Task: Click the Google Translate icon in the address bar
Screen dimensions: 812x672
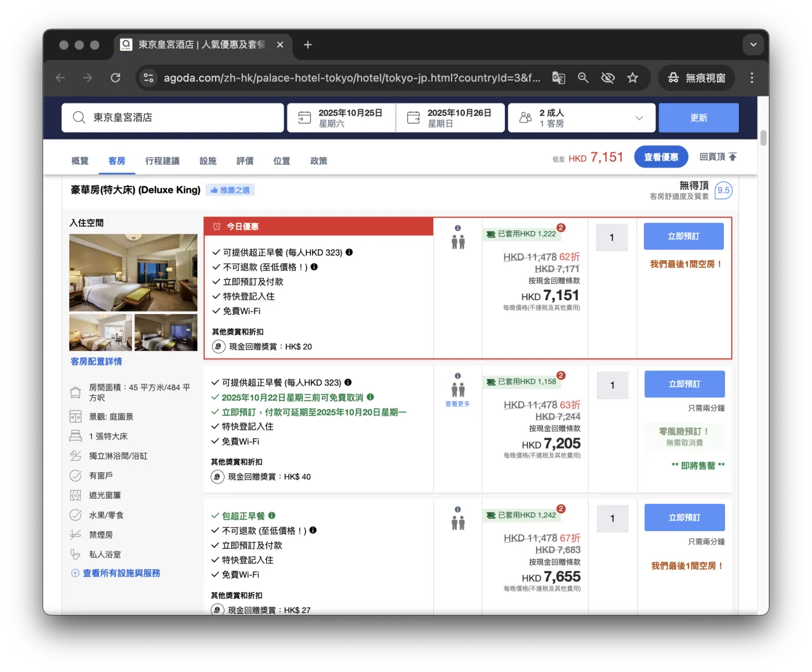Action: tap(558, 77)
